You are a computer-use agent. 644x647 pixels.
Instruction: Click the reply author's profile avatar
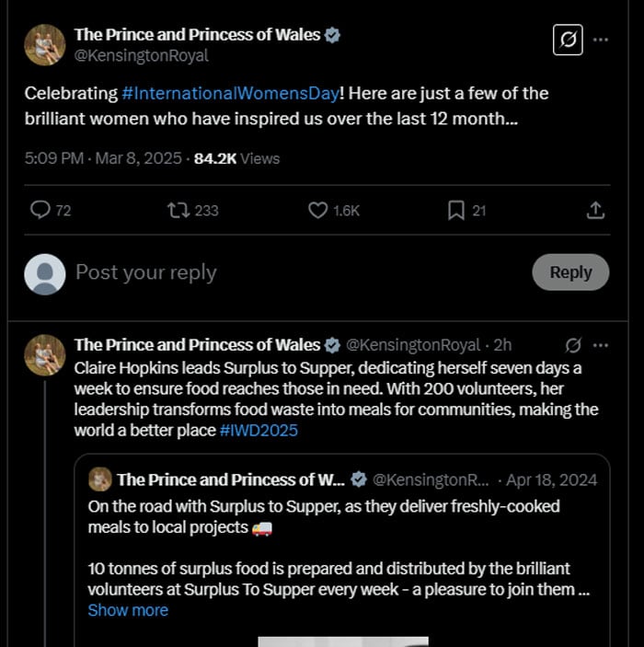coord(44,354)
